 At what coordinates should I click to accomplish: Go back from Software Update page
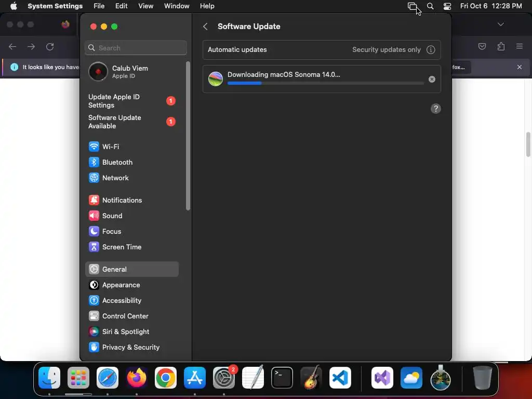coord(205,26)
